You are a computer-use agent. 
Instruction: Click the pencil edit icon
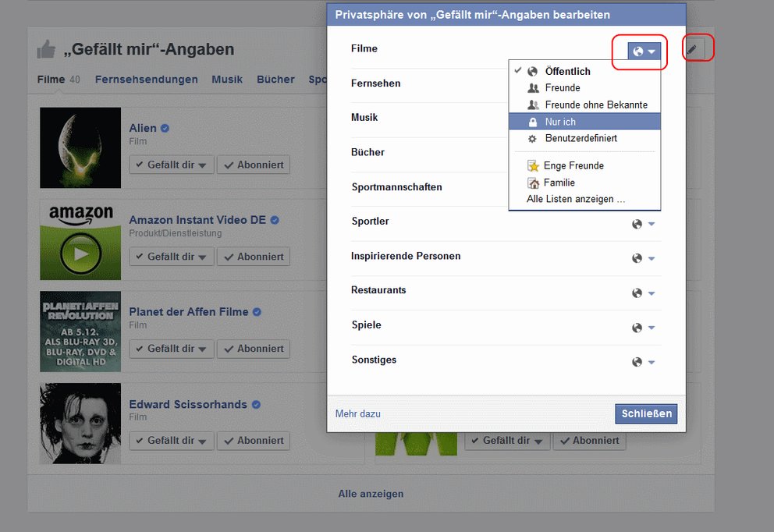click(x=691, y=50)
